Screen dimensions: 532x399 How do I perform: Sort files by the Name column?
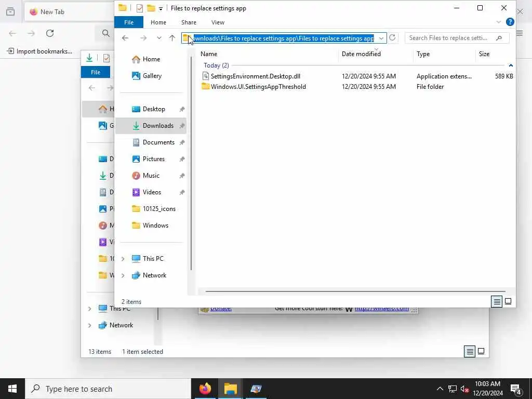[x=209, y=54]
